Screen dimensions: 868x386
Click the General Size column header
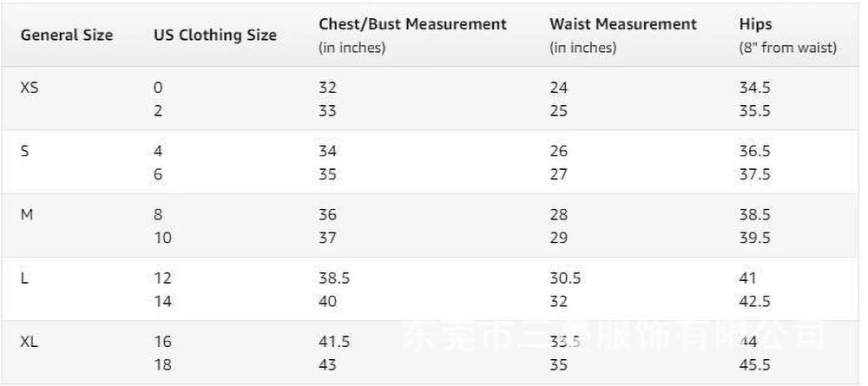coord(67,36)
